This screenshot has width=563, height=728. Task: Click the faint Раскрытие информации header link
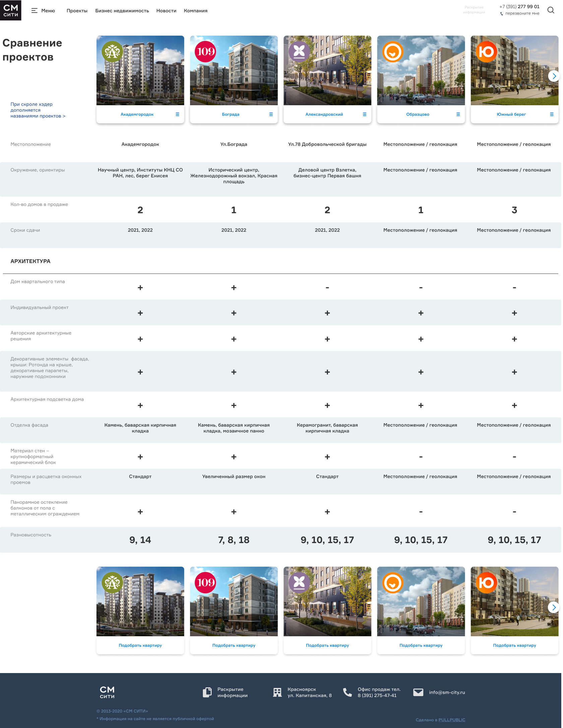474,10
